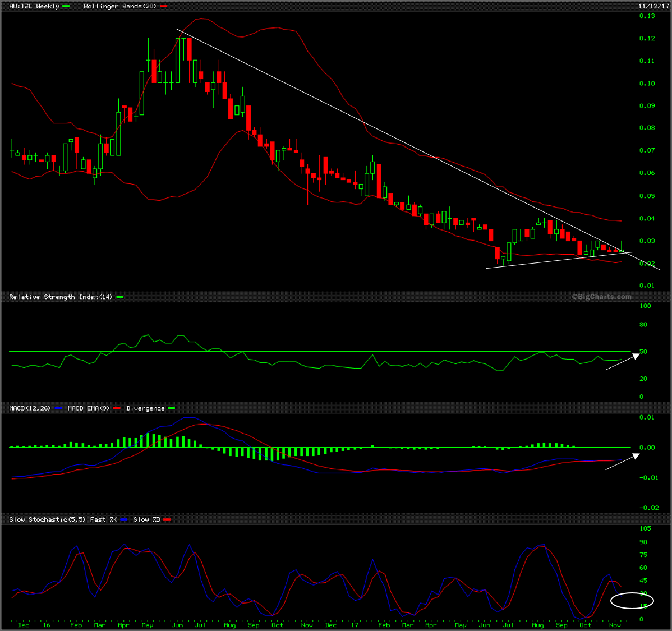Screen dimensions: 672x631
Task: Click the Relative Strength Index(14) panel label
Action: [x=61, y=297]
